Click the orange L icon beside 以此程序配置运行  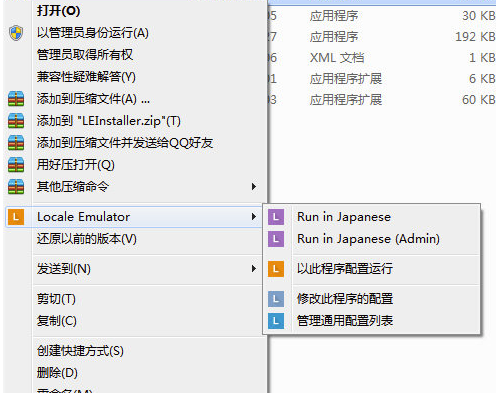point(276,269)
